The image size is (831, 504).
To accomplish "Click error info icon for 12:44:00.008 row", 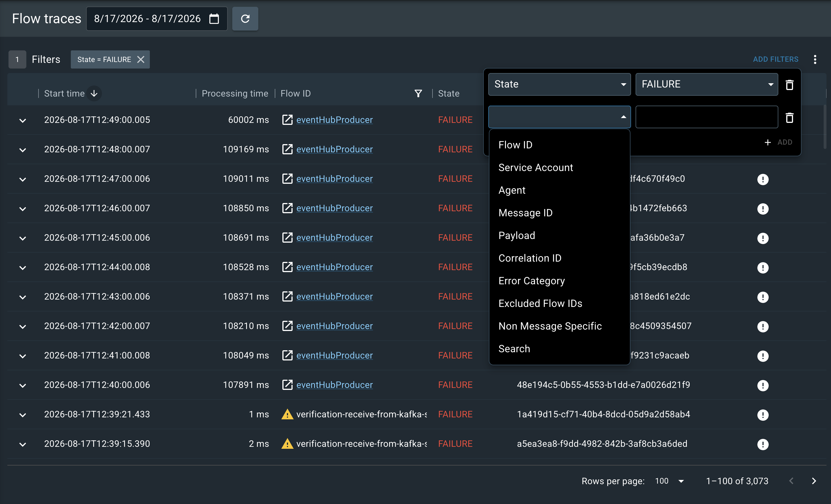I will (763, 268).
